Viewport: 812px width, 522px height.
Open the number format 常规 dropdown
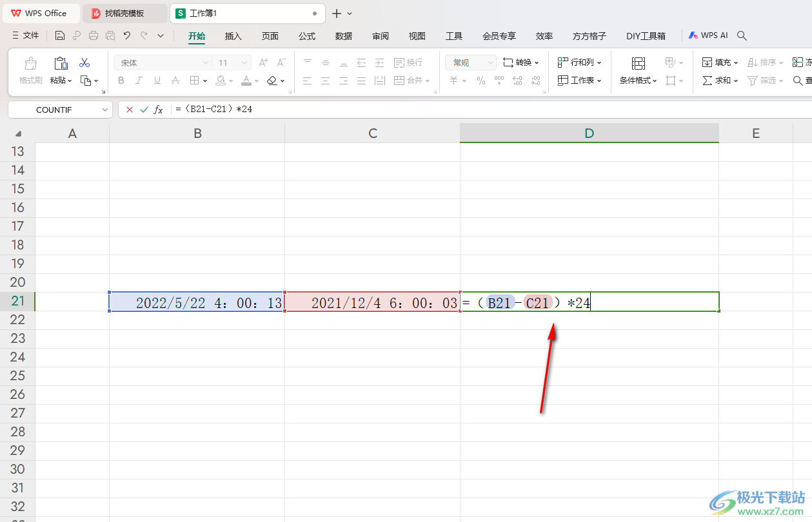tap(490, 63)
